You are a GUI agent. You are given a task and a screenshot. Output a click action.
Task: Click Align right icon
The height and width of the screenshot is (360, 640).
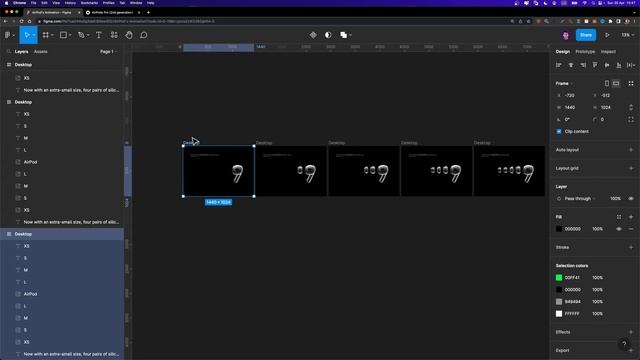[583, 65]
